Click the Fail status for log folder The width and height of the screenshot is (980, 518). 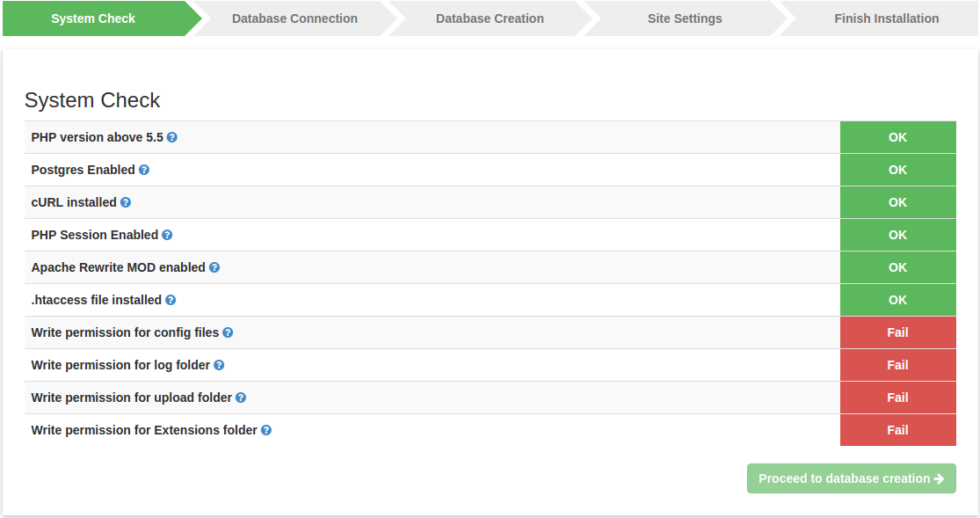coord(897,365)
